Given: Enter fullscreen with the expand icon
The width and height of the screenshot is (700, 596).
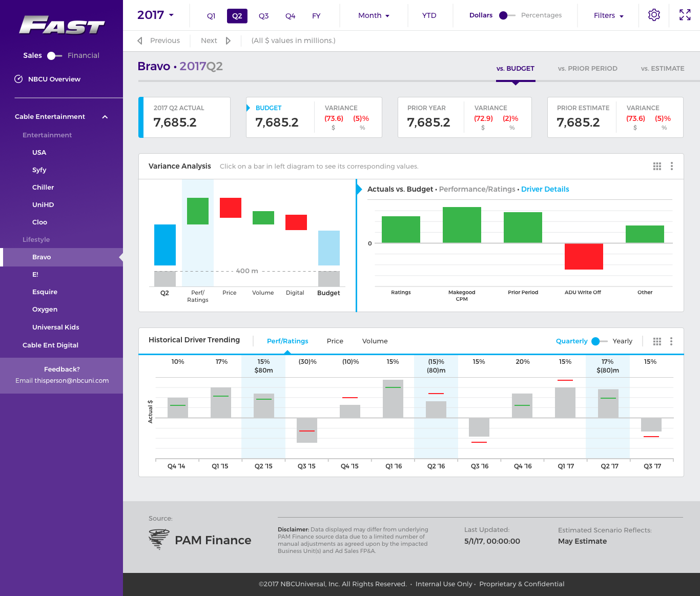Looking at the screenshot, I should pyautogui.click(x=685, y=15).
